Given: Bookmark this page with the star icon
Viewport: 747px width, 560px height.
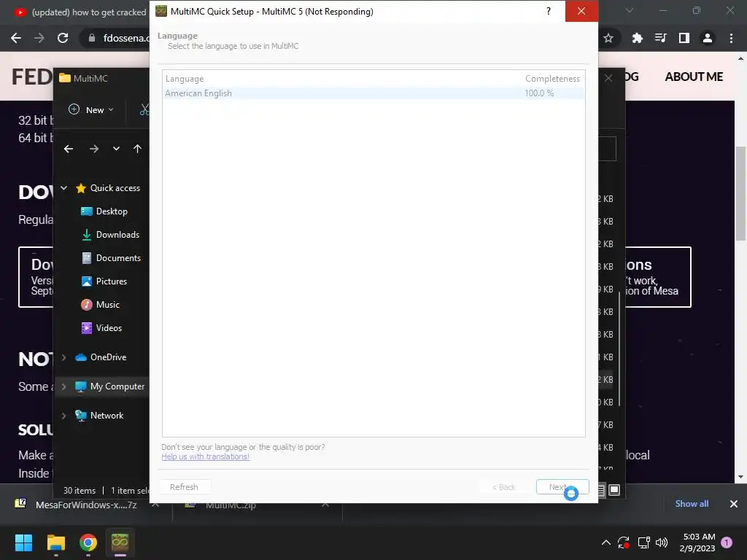Looking at the screenshot, I should (x=608, y=38).
